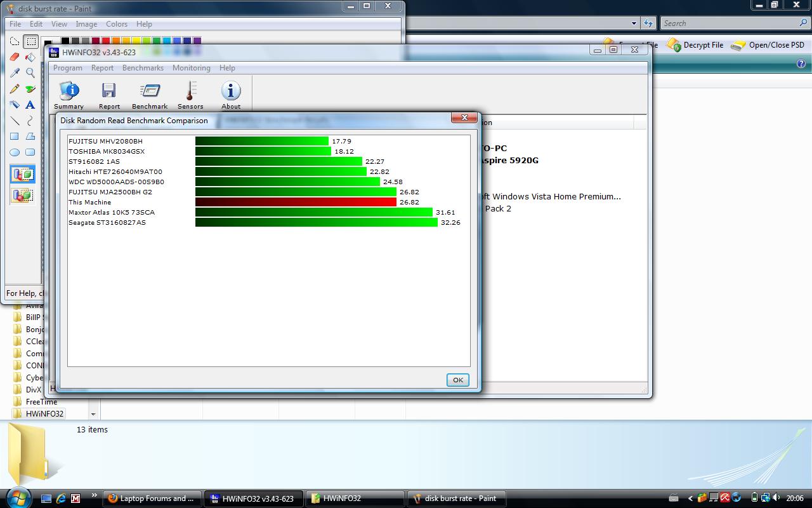
Task: Select the Free-Form Select tool in Paint
Action: pyautogui.click(x=15, y=42)
